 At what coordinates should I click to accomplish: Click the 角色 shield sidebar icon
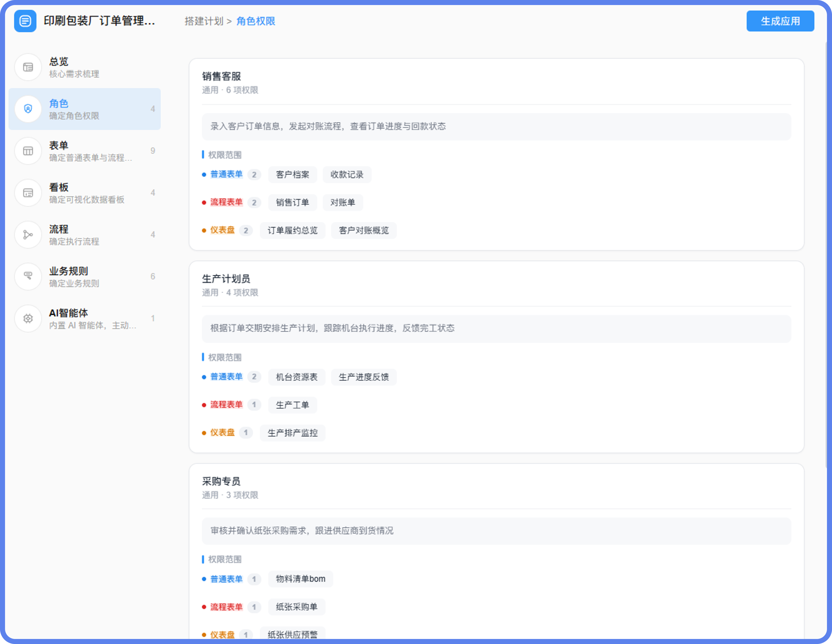[28, 109]
